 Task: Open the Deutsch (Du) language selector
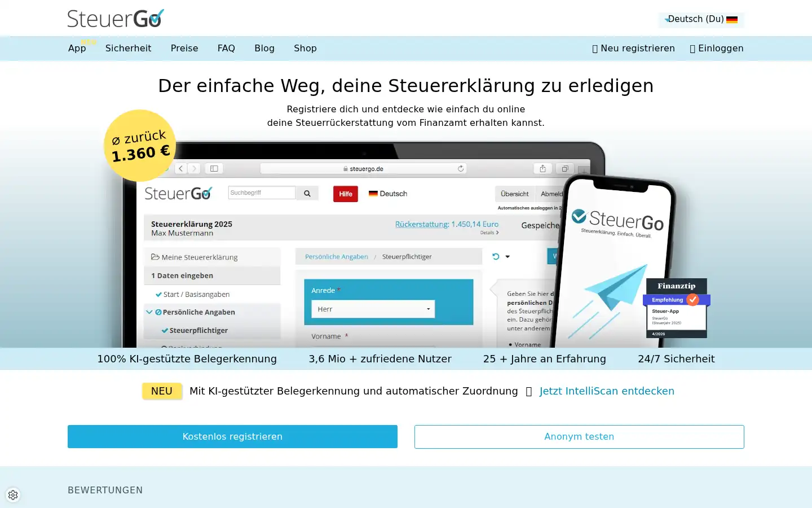click(701, 19)
